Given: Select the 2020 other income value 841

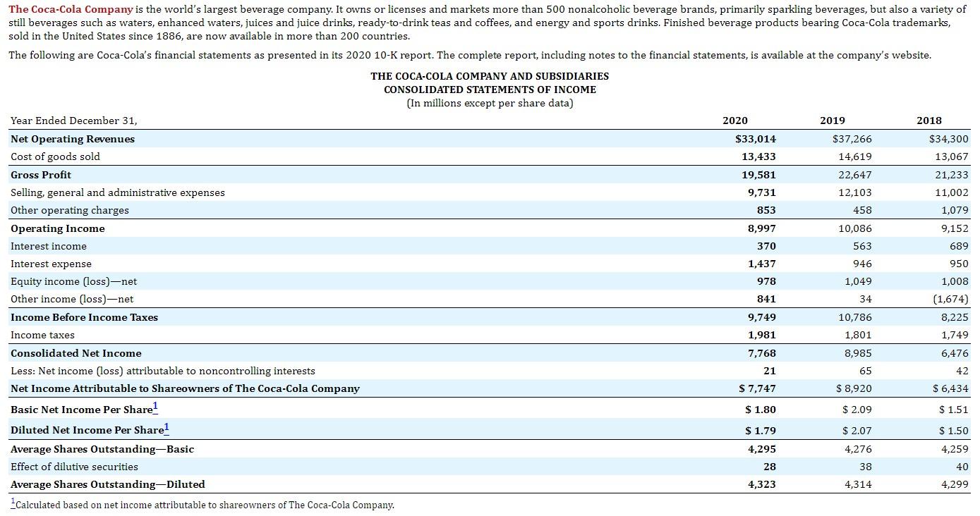Looking at the screenshot, I should point(767,299).
